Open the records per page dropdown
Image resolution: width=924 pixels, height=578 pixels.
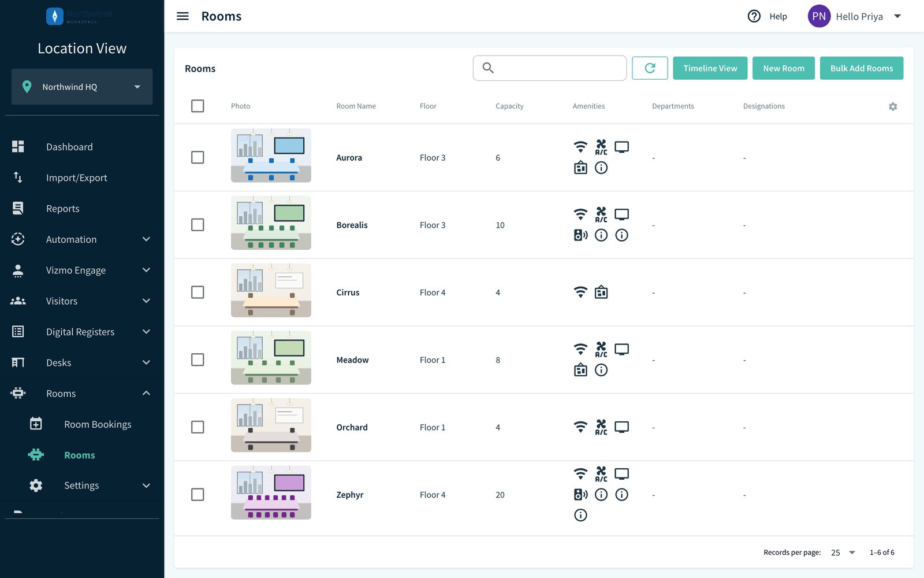(843, 553)
